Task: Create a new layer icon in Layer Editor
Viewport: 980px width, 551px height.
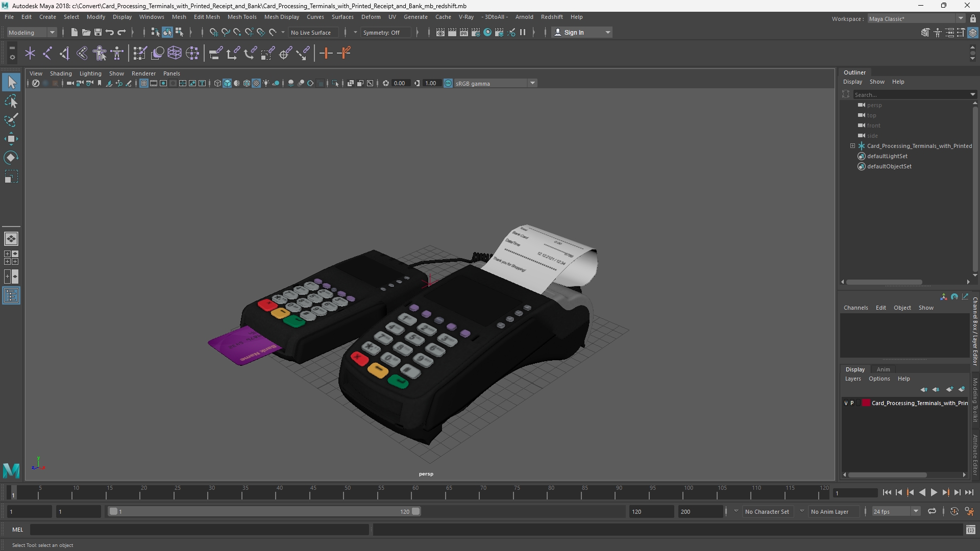Action: click(949, 389)
